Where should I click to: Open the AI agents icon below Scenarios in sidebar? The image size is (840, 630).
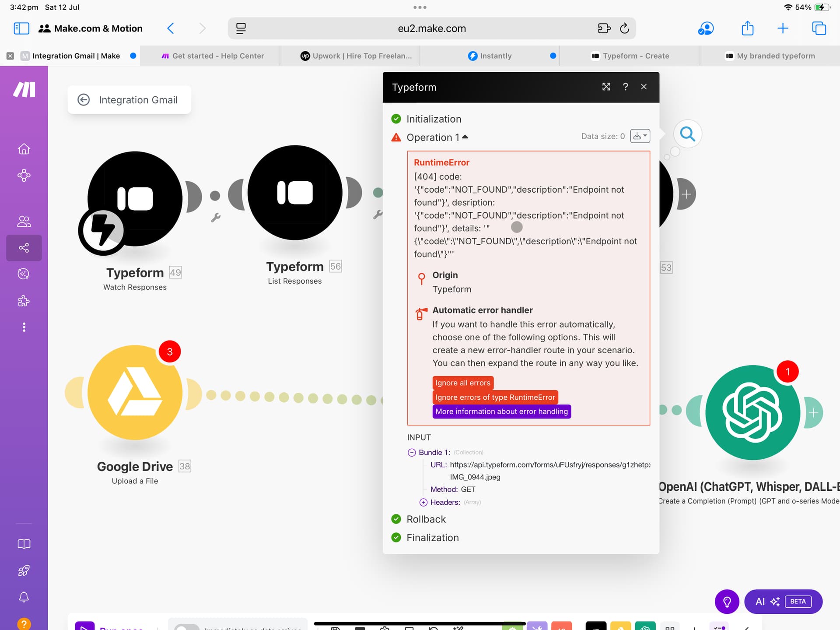24,274
